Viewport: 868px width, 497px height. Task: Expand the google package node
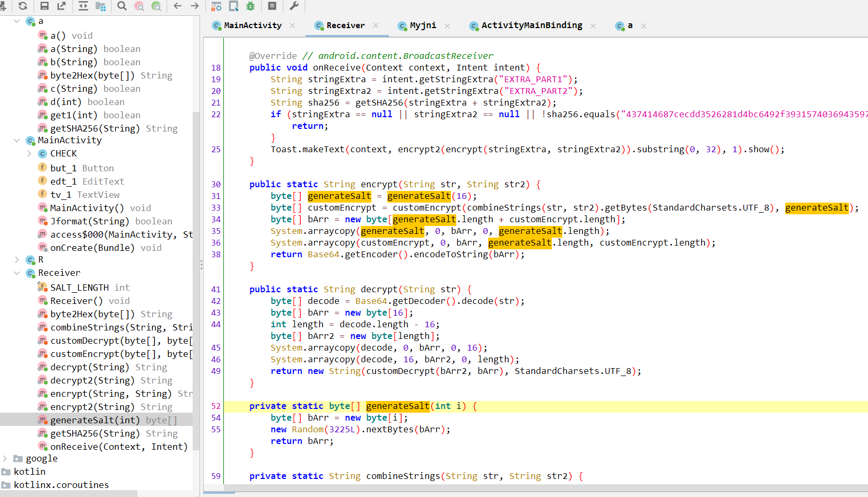pos(5,459)
